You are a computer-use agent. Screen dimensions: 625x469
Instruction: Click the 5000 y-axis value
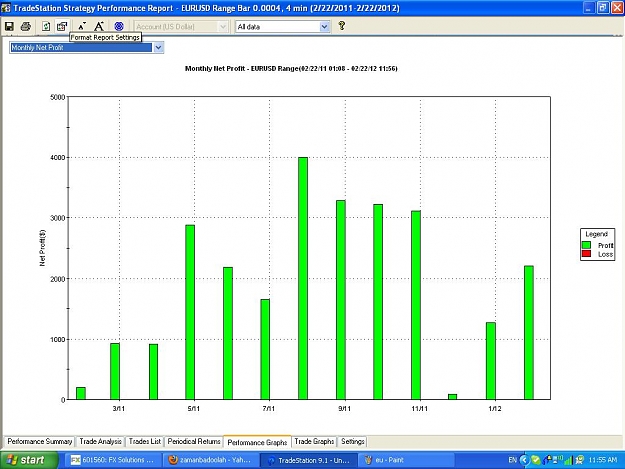[57, 98]
